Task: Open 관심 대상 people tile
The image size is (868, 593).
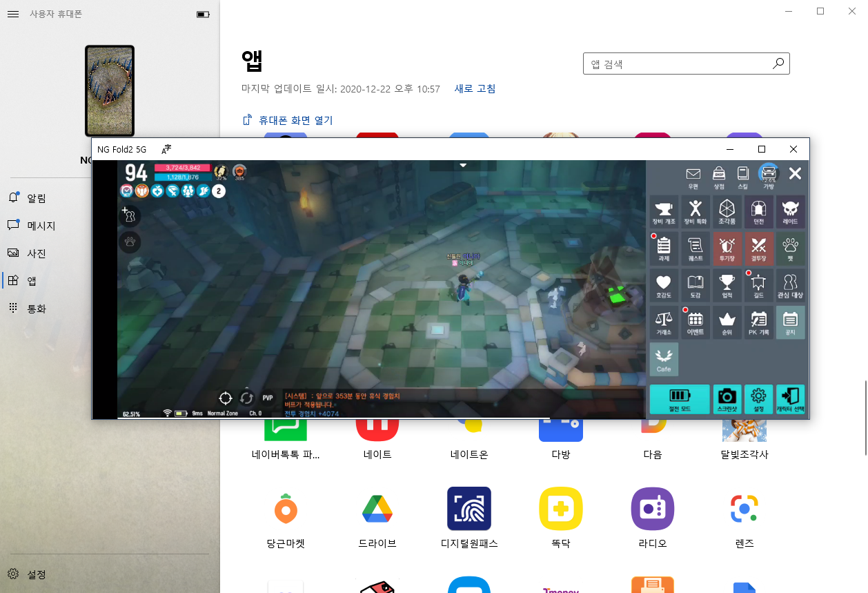Action: pyautogui.click(x=791, y=286)
